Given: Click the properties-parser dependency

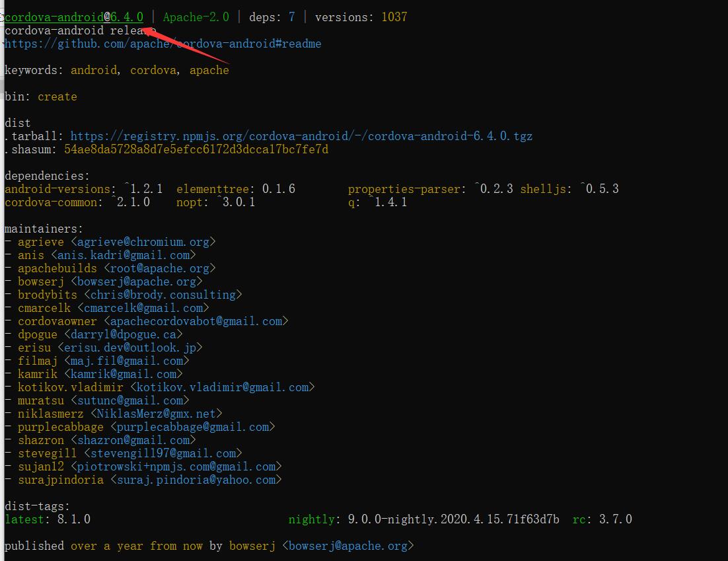Looking at the screenshot, I should [431, 189].
